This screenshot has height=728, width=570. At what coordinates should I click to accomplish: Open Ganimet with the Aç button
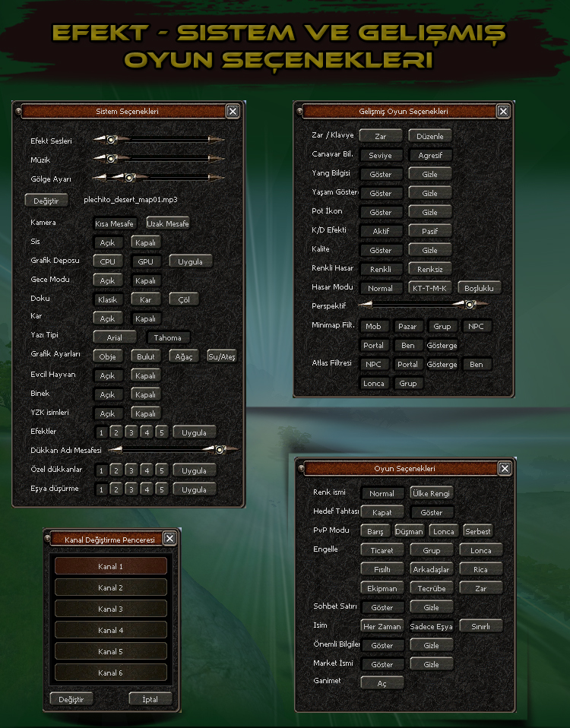click(382, 683)
